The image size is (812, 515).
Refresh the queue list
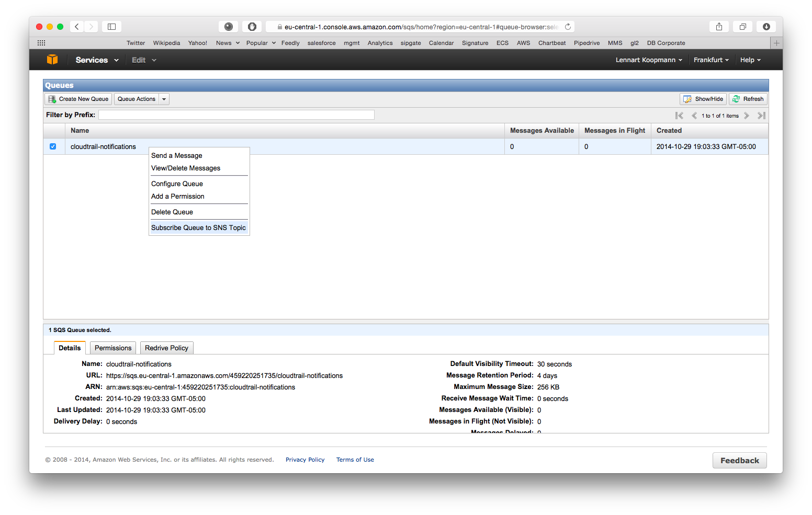(748, 99)
